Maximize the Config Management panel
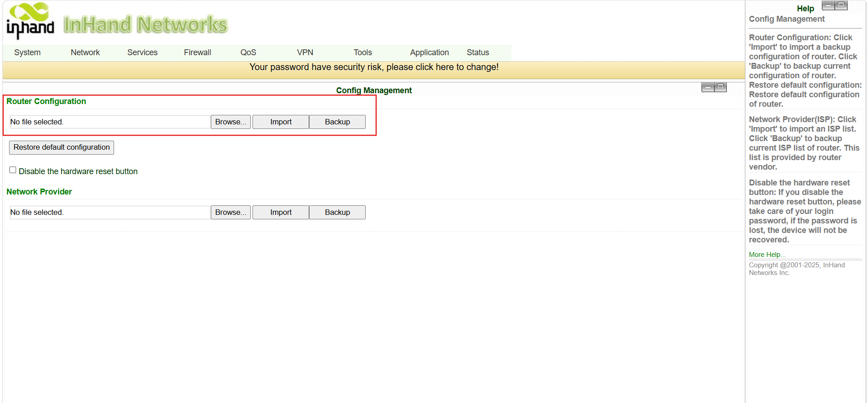Screen dimensions: 868x403 (720, 87)
